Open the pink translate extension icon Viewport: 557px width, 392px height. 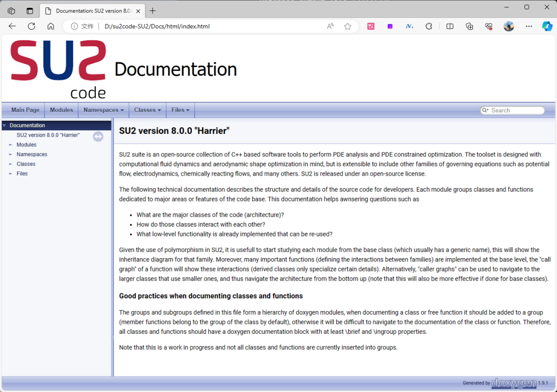point(371,26)
